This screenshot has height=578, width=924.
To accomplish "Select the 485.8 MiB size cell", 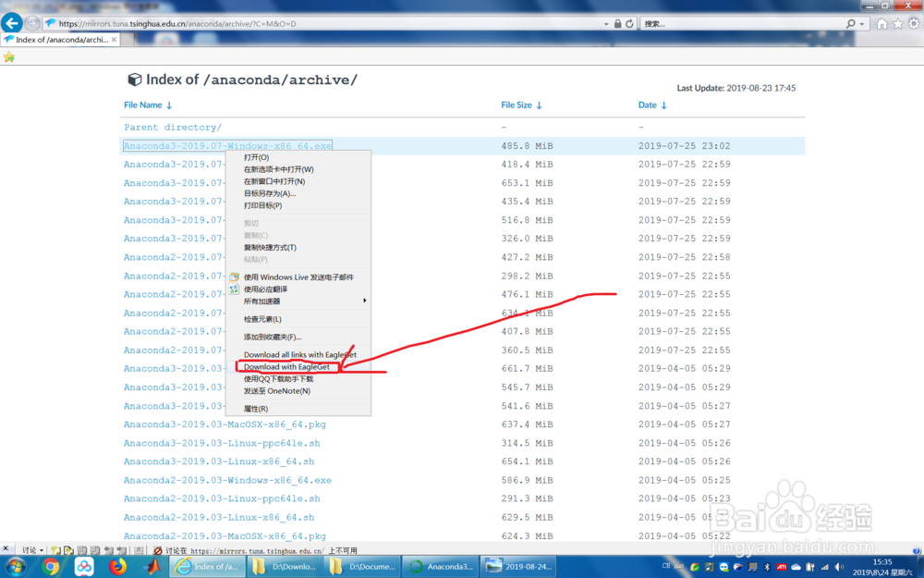I will (x=527, y=146).
